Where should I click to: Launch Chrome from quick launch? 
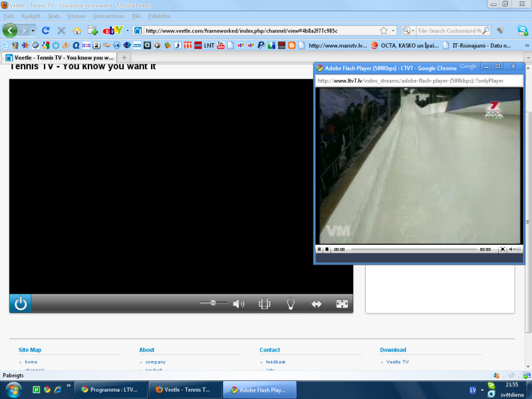(x=47, y=390)
